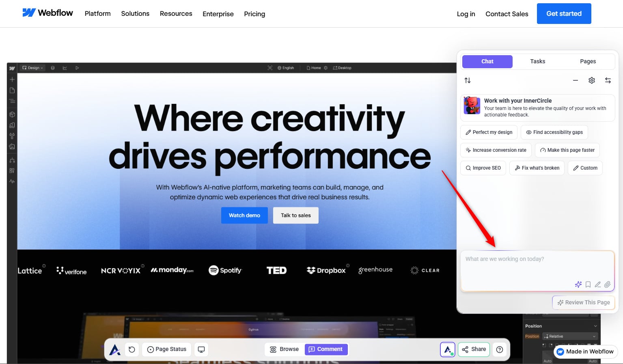Open the Pricing menu item

click(x=254, y=14)
